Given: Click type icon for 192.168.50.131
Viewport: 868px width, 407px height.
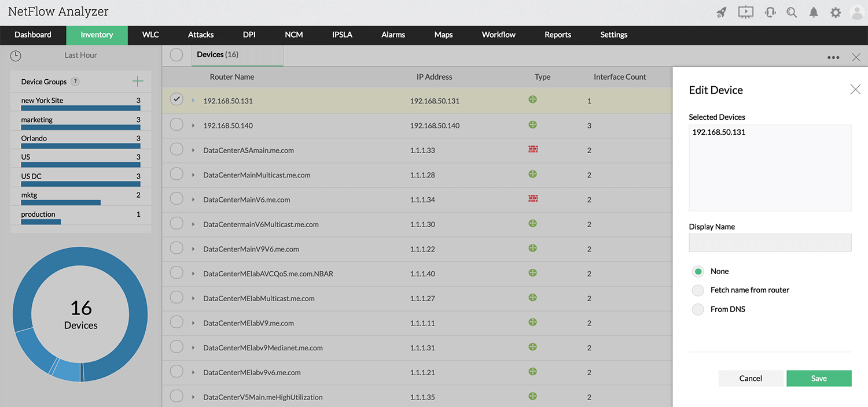Looking at the screenshot, I should [533, 99].
